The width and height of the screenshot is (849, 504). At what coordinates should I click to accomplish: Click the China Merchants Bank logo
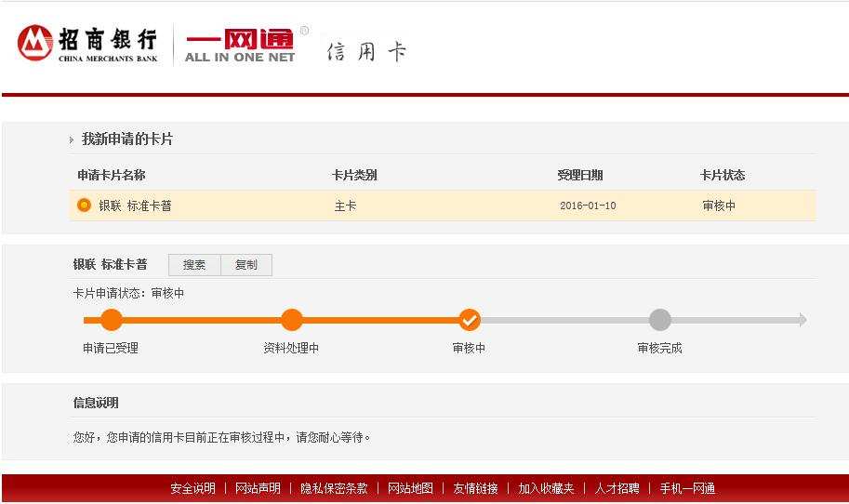pyautogui.click(x=87, y=43)
